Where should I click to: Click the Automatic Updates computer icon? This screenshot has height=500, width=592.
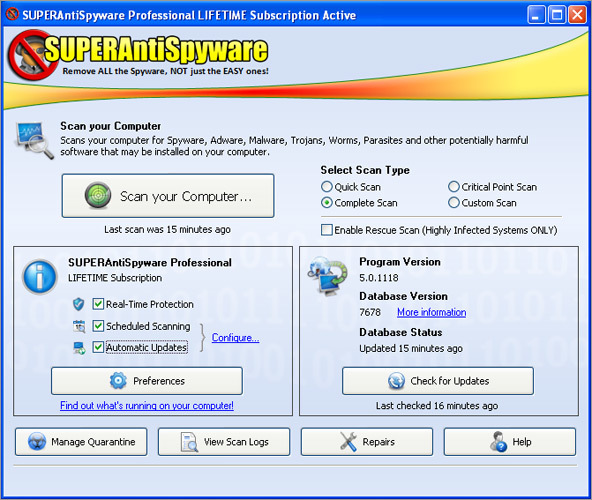(x=79, y=348)
